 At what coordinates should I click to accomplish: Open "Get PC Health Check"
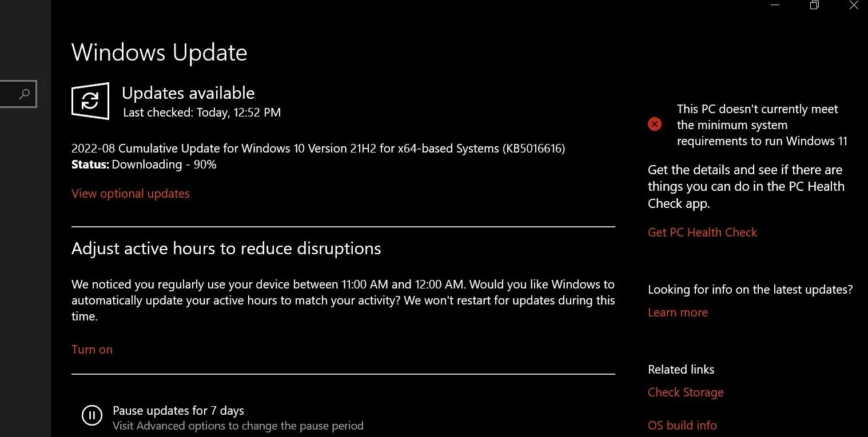coord(702,232)
